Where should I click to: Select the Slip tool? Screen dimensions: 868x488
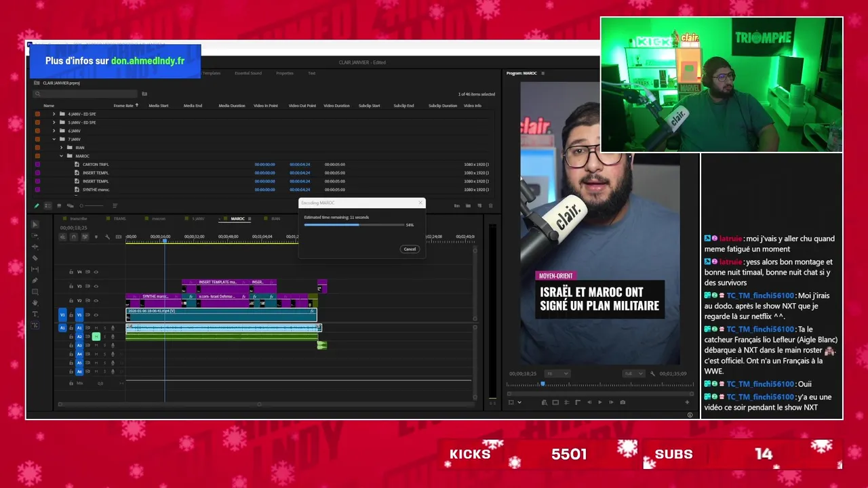35,269
